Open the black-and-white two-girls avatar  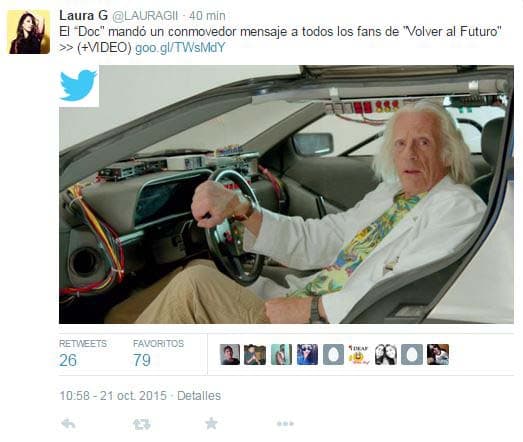tap(386, 354)
